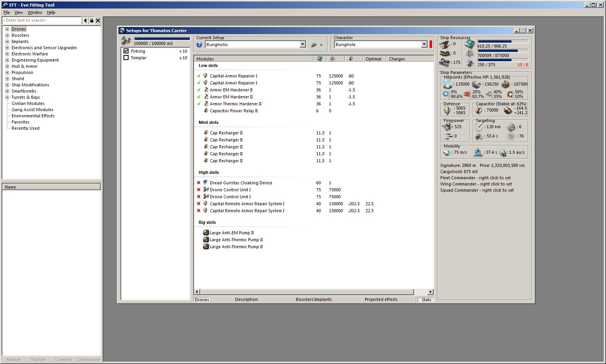Expand the Implants tree node
606x364 pixels.
pyautogui.click(x=7, y=41)
